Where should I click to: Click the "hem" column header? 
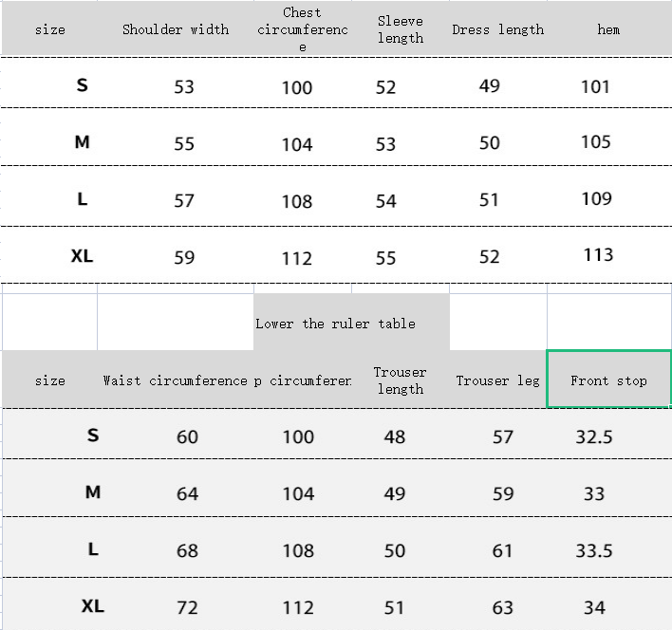coord(608,29)
